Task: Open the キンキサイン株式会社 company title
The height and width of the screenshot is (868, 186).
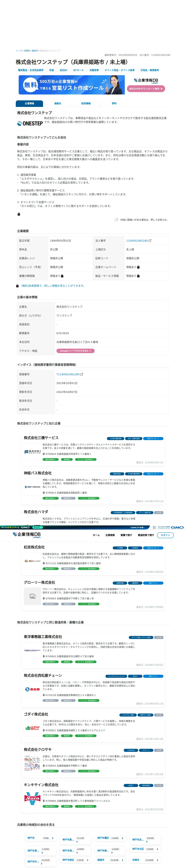Action: point(41,785)
